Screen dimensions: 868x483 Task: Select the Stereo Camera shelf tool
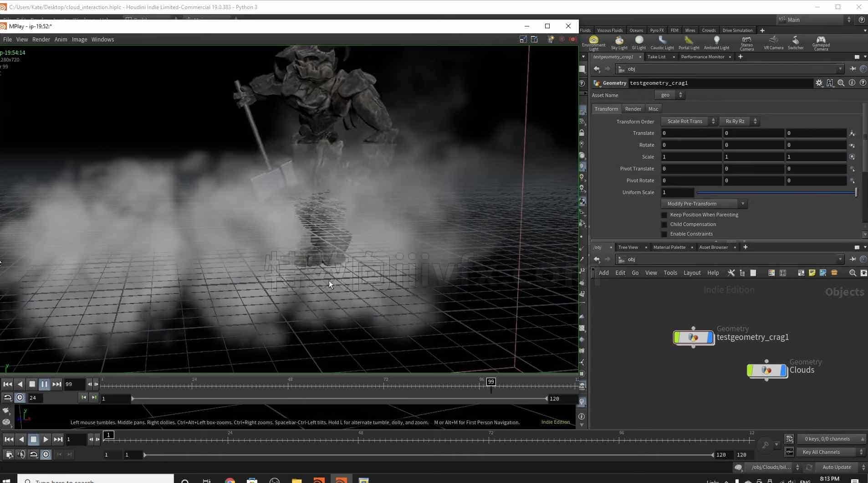pos(746,43)
